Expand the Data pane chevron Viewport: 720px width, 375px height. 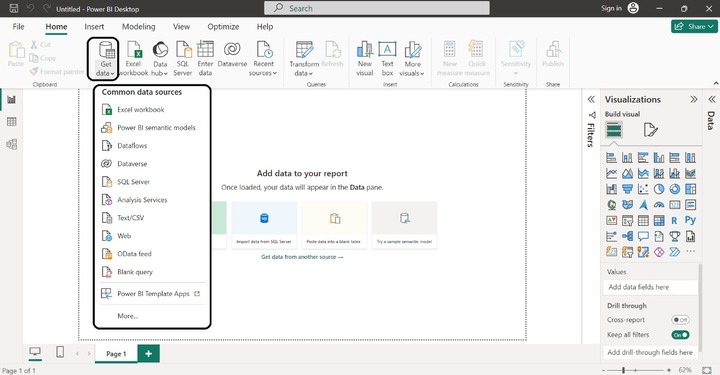click(x=711, y=99)
